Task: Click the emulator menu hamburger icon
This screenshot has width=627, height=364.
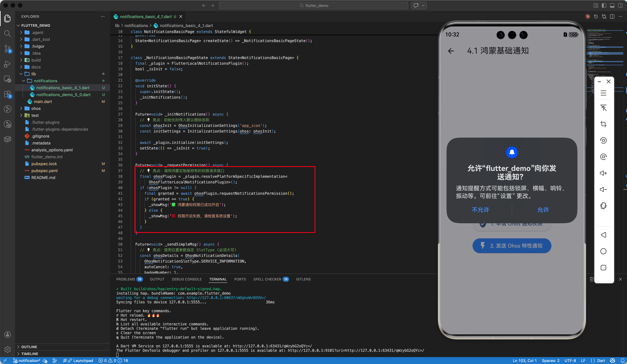Action: pos(603,93)
